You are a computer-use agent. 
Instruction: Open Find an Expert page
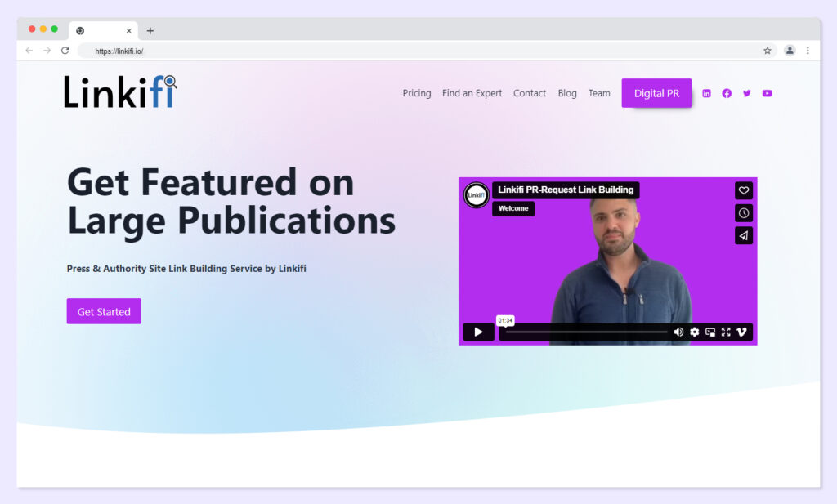(x=472, y=93)
